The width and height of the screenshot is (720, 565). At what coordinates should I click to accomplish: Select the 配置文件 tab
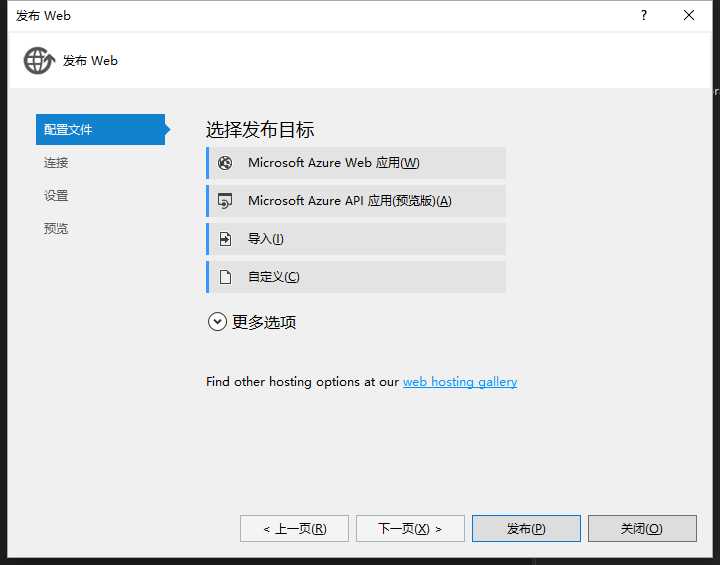(101, 130)
